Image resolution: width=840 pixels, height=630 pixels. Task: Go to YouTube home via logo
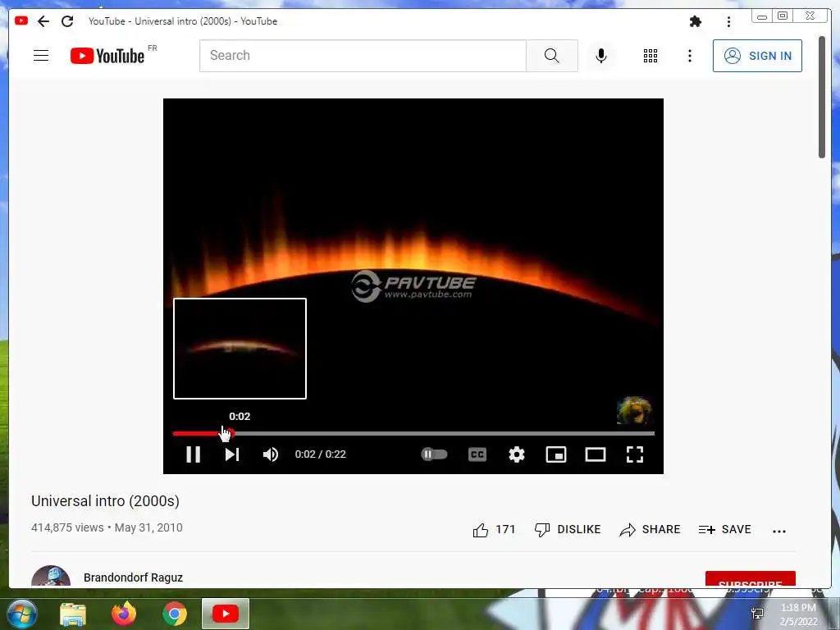(107, 56)
